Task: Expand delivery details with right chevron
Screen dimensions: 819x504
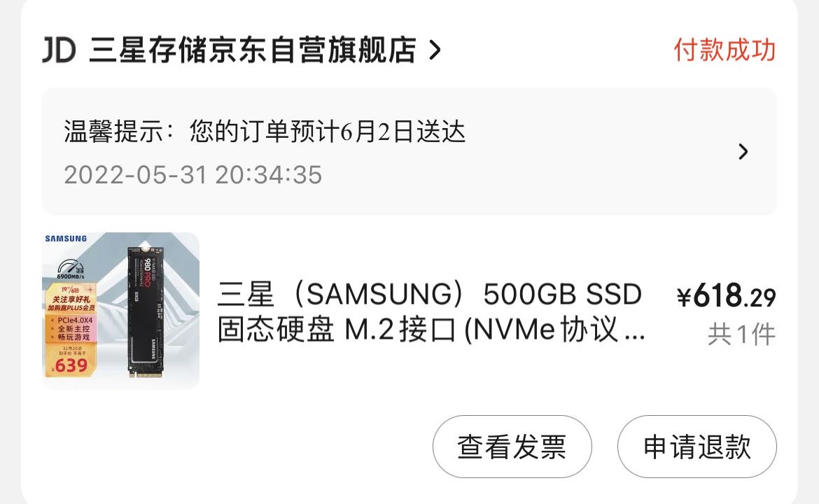Action: pyautogui.click(x=743, y=152)
